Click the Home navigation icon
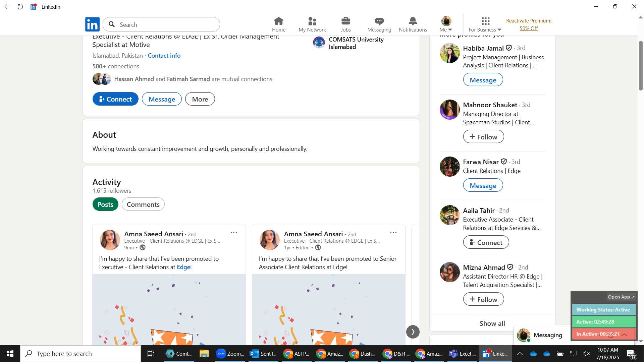644x362 pixels. coord(278,24)
